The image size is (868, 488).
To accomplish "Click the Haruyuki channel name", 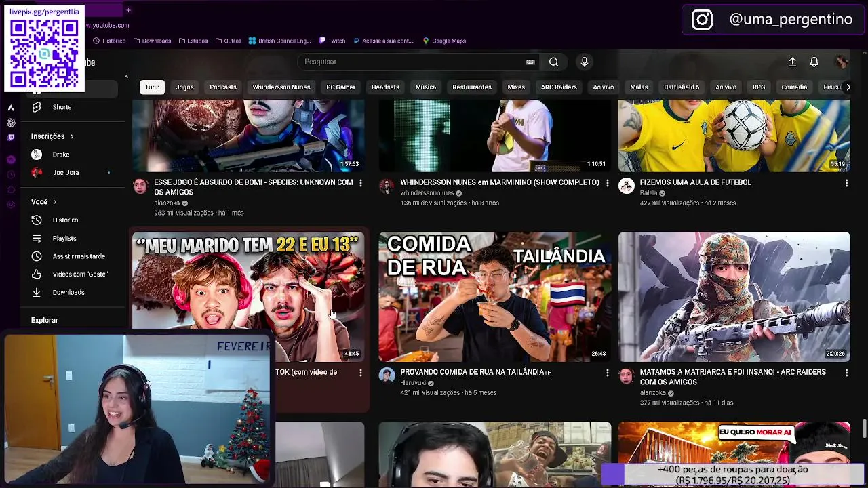I will pos(412,383).
